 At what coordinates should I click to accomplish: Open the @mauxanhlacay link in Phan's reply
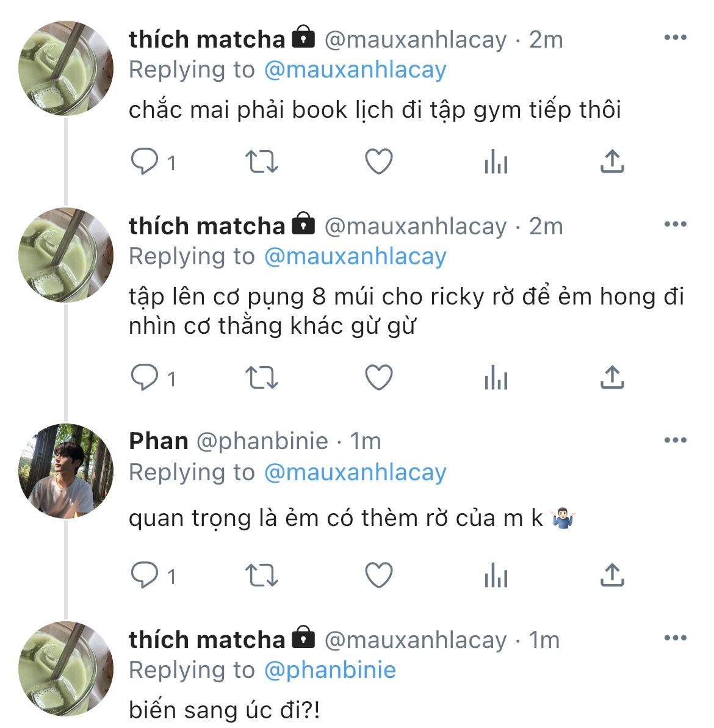coord(355,472)
